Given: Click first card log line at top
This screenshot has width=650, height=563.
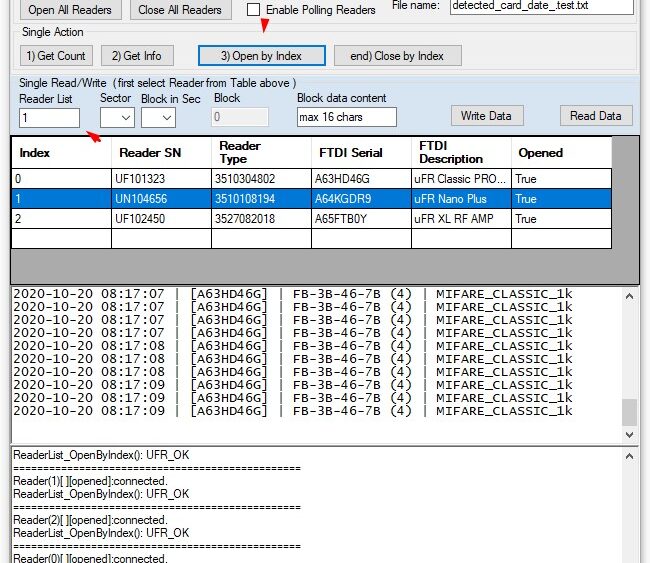Looking at the screenshot, I should (293, 294).
